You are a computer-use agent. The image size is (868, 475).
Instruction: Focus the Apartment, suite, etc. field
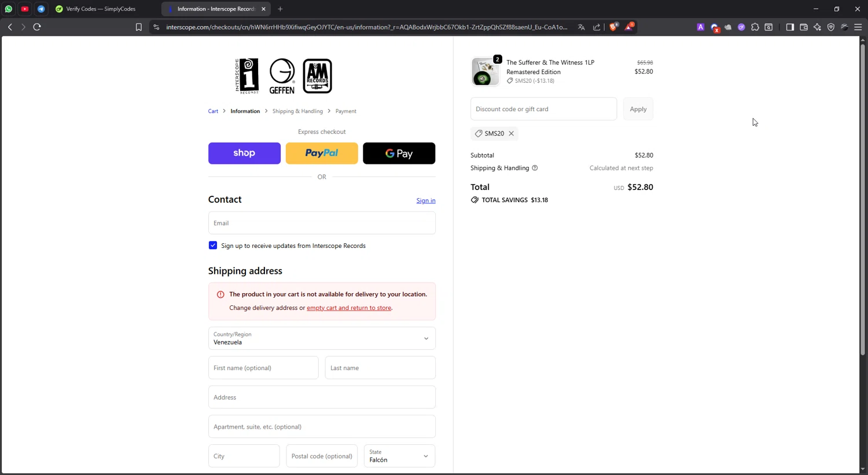[x=322, y=426]
